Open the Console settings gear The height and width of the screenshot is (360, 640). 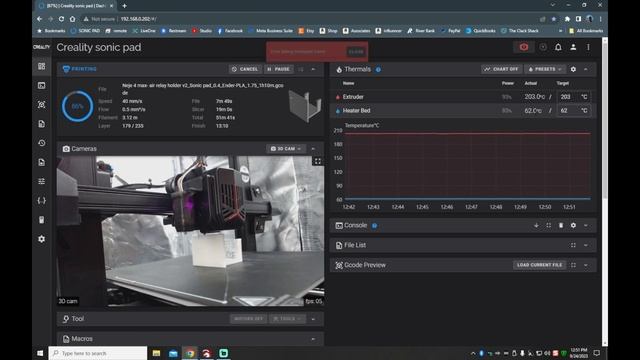tap(573, 225)
